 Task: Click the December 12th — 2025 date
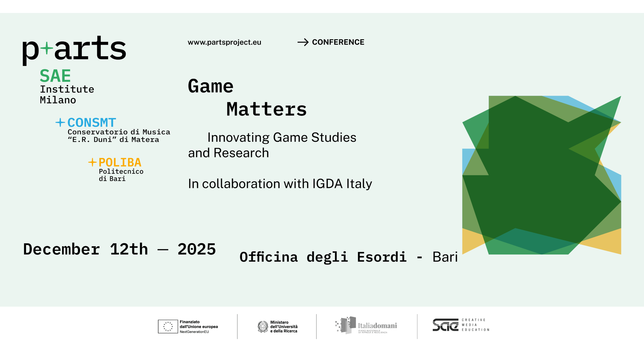click(119, 249)
